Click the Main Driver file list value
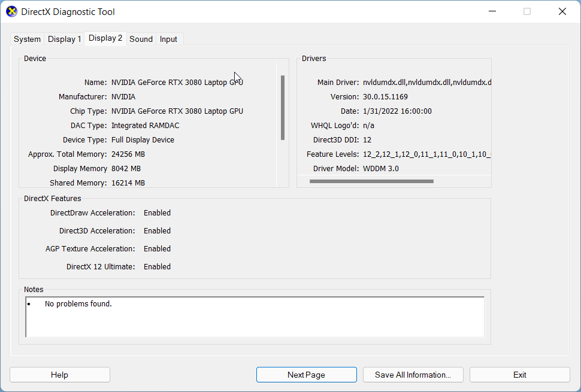This screenshot has width=581, height=392. 426,82
